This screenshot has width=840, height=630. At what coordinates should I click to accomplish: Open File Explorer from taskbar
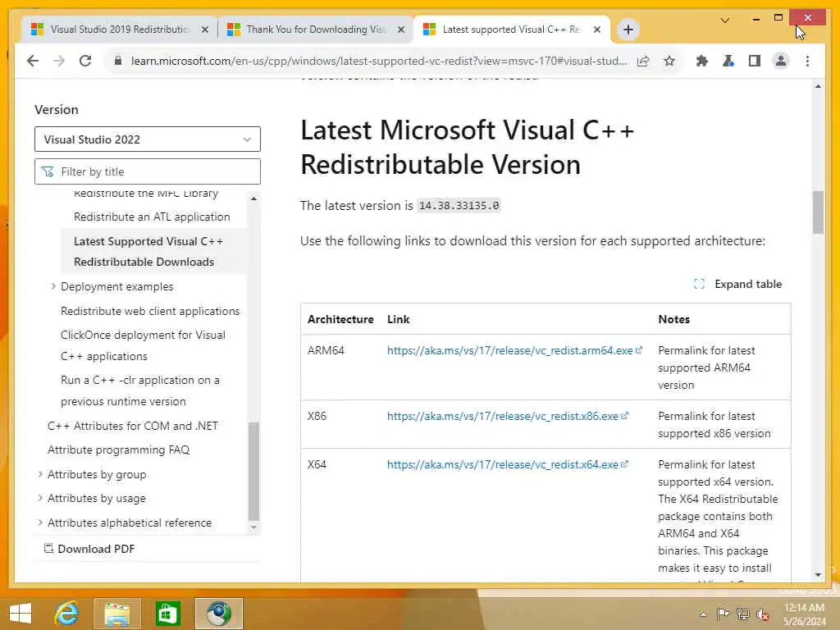pyautogui.click(x=116, y=614)
